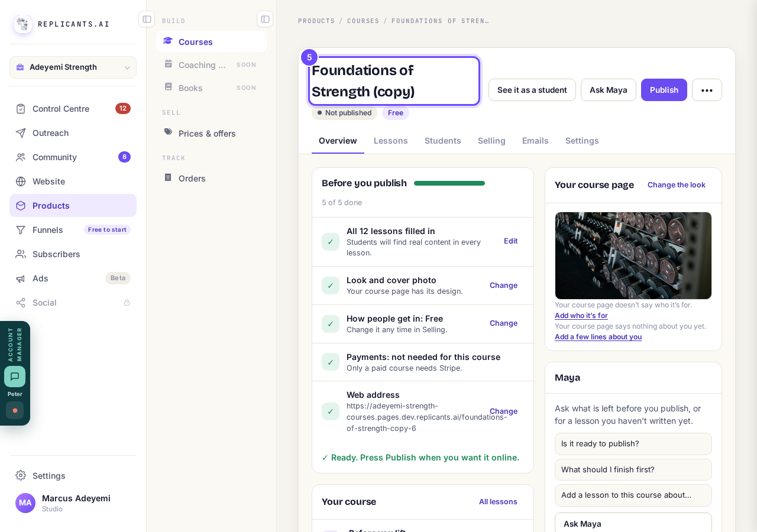This screenshot has height=532, width=757.
Task: Collapse the products sub-sidebar panel icon
Action: pos(265,19)
